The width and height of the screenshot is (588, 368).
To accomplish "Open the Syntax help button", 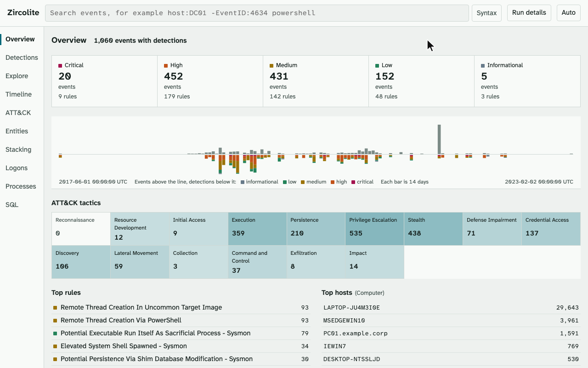I will (486, 13).
